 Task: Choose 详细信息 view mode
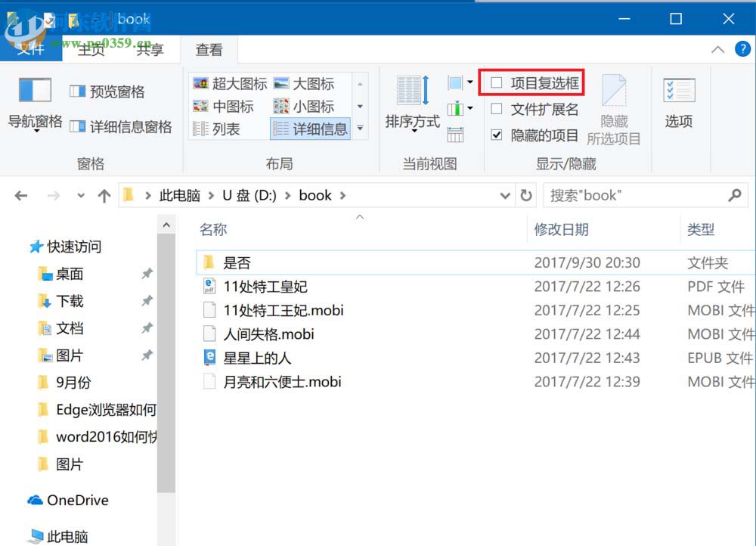311,129
